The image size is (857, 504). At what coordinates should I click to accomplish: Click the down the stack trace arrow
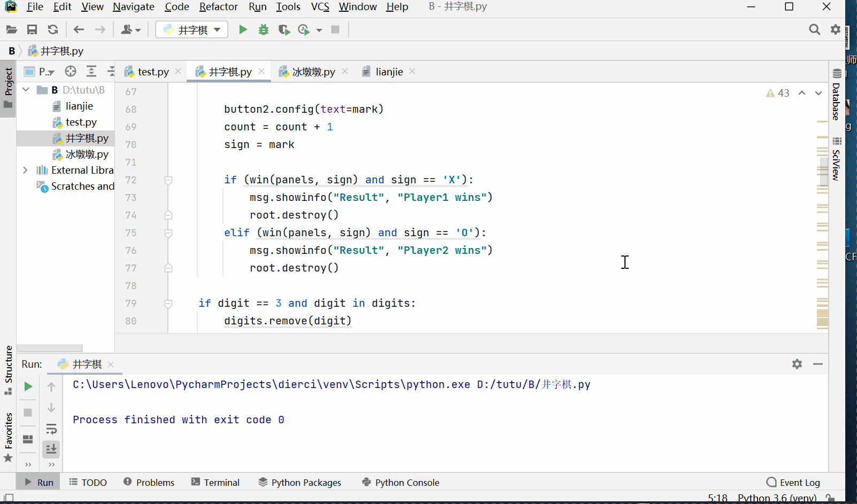point(51,408)
